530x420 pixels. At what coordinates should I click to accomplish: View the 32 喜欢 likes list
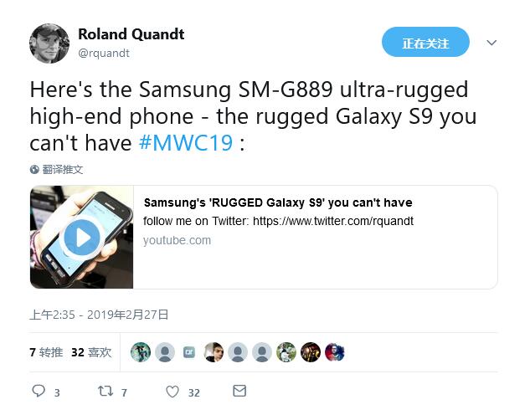(x=91, y=352)
